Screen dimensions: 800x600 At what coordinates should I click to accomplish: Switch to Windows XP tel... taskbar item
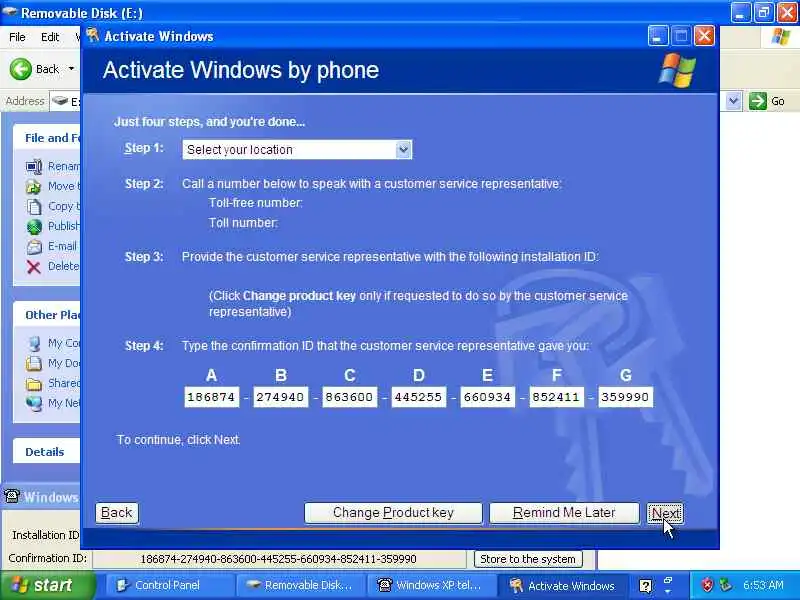pyautogui.click(x=431, y=585)
